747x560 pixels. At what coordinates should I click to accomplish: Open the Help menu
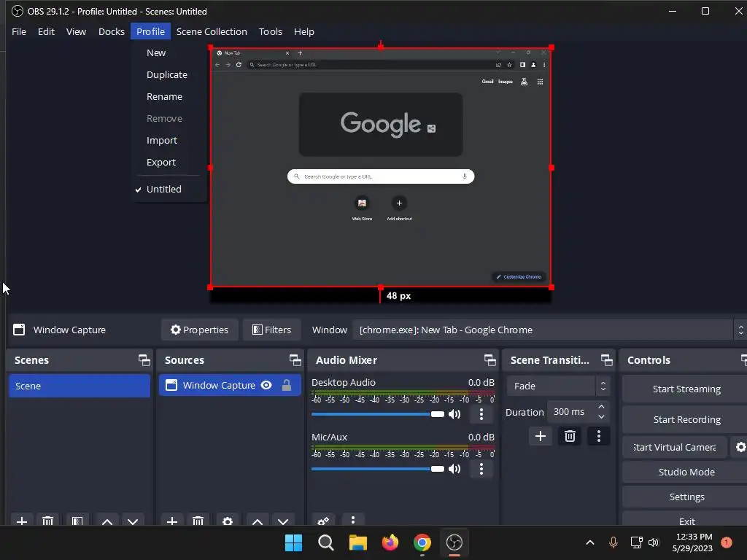coord(304,31)
